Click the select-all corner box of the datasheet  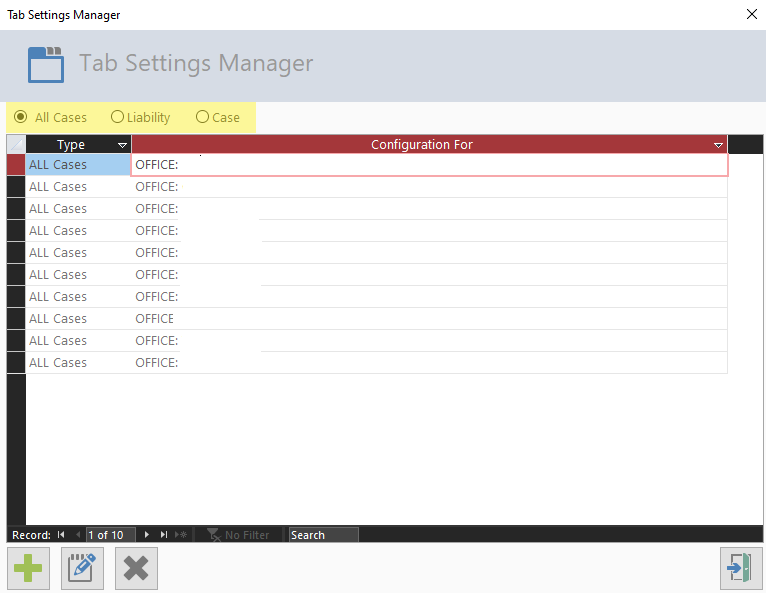(x=16, y=145)
